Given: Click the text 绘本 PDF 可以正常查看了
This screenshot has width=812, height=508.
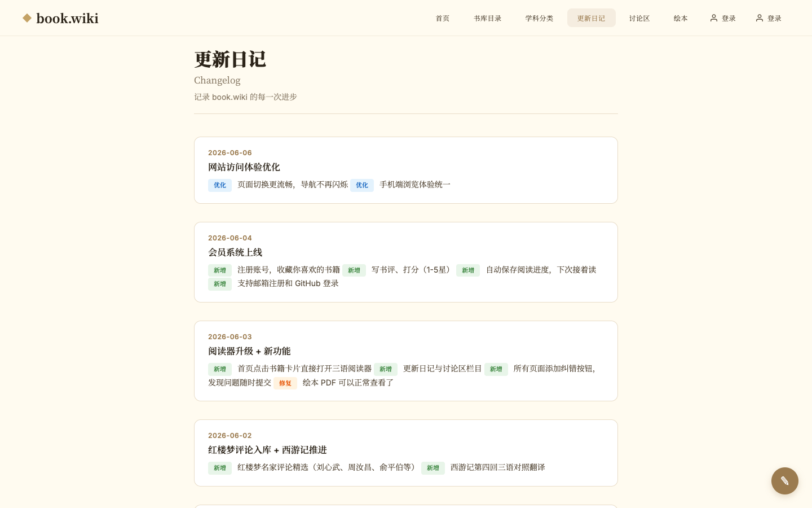Looking at the screenshot, I should tap(348, 383).
